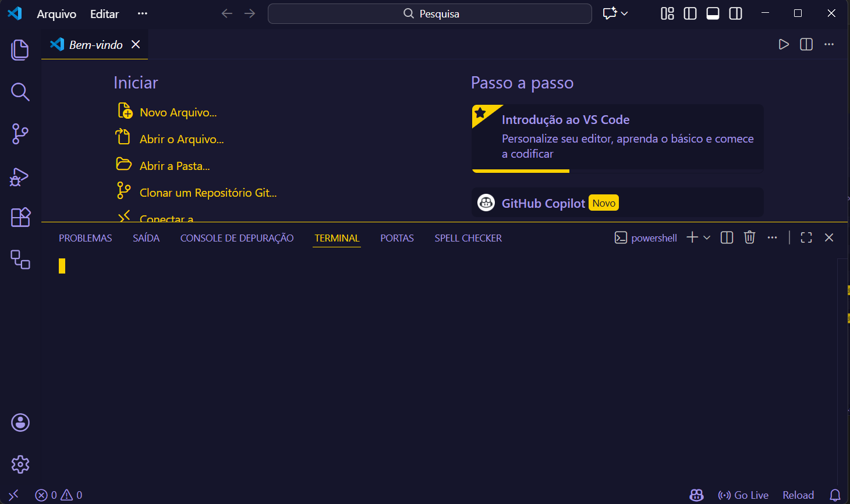The height and width of the screenshot is (504, 850).
Task: Open the Explorer view in activity bar
Action: [x=20, y=50]
